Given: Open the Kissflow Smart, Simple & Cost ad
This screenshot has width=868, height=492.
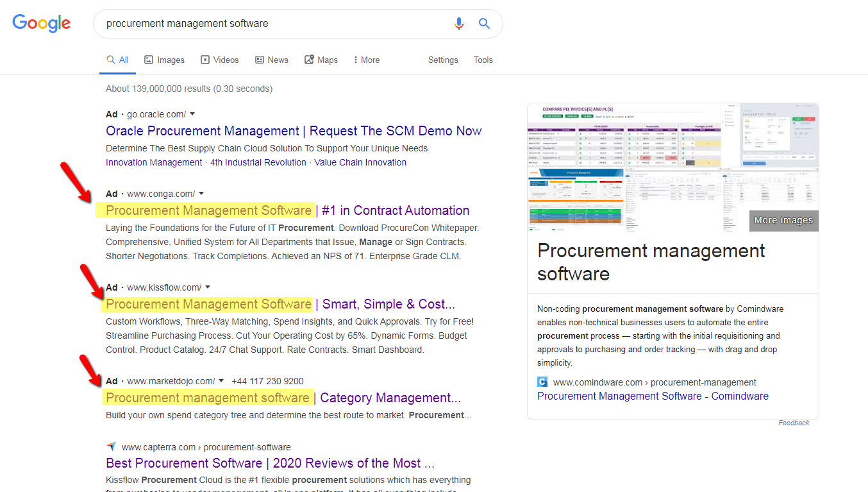Looking at the screenshot, I should [280, 304].
